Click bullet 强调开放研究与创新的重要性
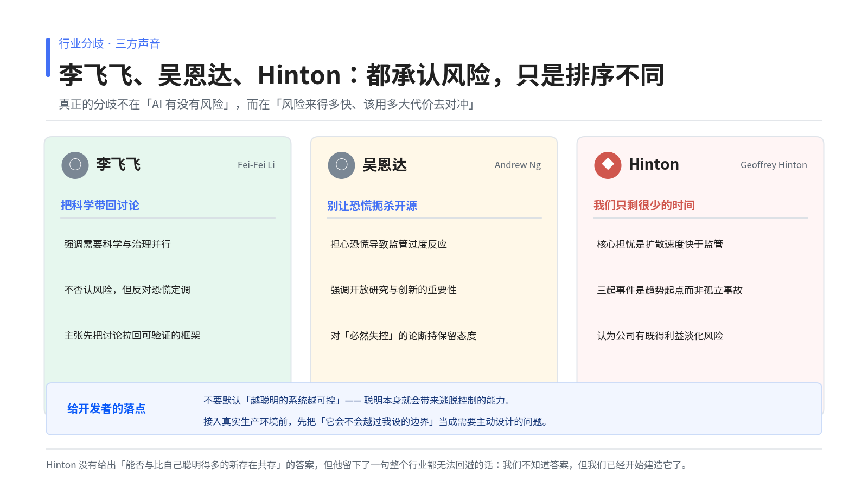 click(x=393, y=290)
